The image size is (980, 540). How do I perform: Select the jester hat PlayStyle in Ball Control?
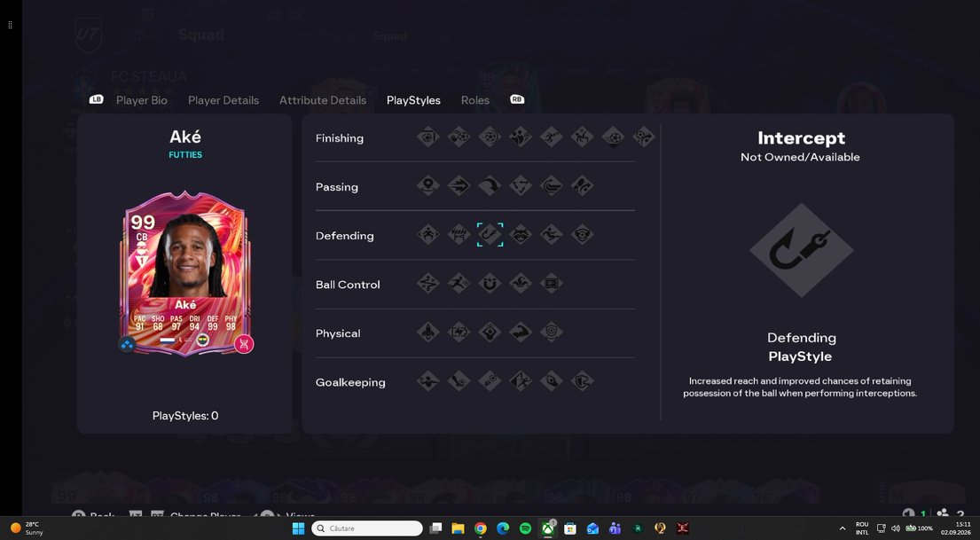coord(520,283)
